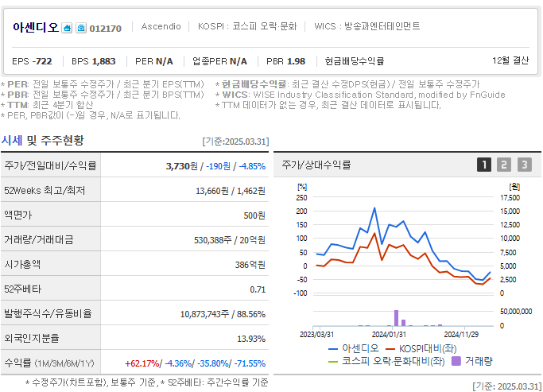Select 10,873,743주 / 88.56% shares value
The image size is (543, 392).
pos(223,314)
